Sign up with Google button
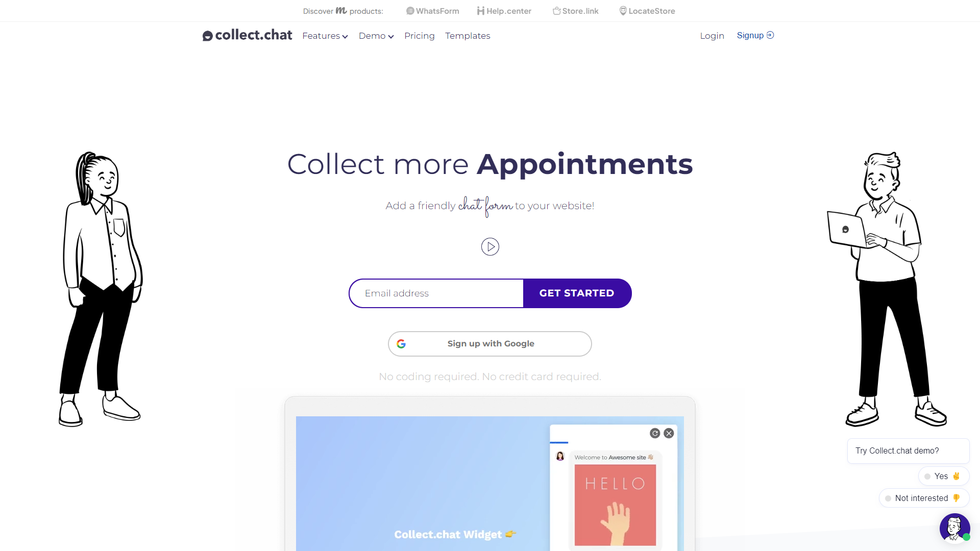The height and width of the screenshot is (551, 980). click(490, 344)
